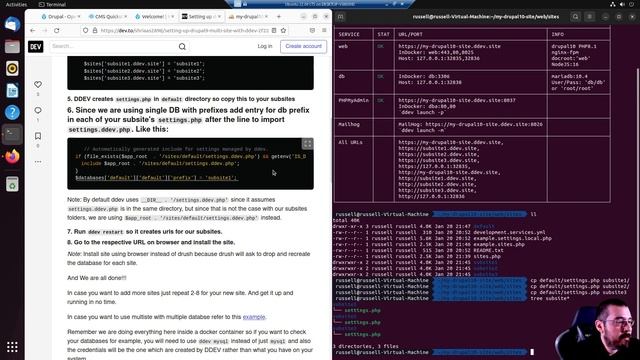Click the '7. Run ddev restart' step text

click(x=145, y=232)
